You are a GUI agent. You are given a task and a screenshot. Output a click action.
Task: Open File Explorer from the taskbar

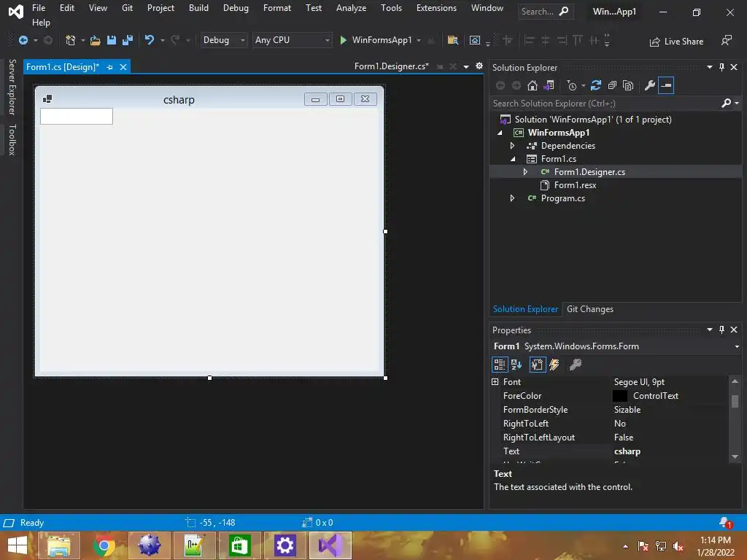pos(59,545)
